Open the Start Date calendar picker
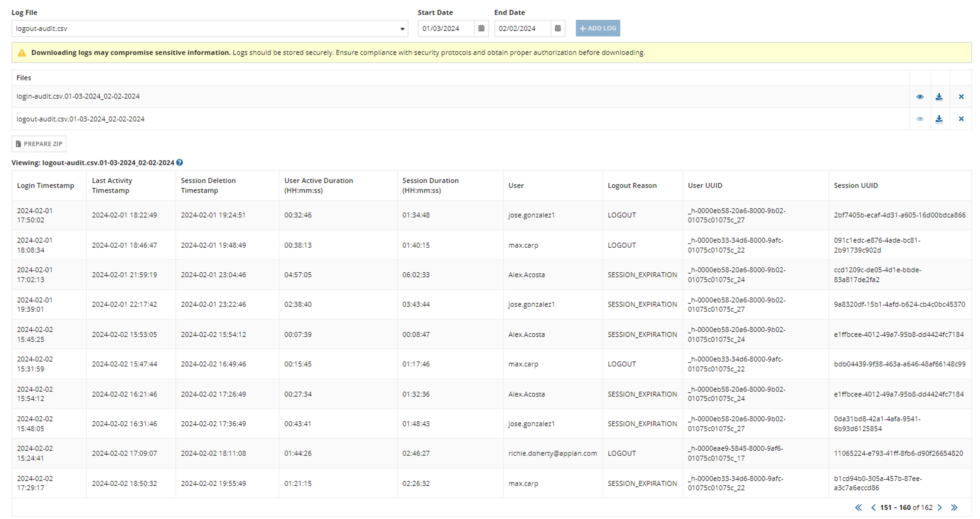 481,28
